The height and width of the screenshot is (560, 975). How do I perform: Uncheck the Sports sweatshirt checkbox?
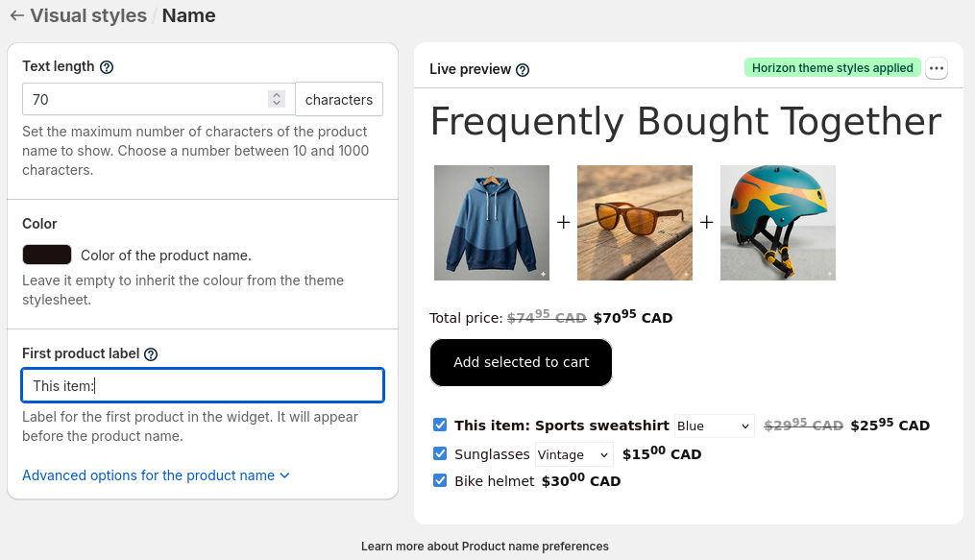[x=440, y=425]
